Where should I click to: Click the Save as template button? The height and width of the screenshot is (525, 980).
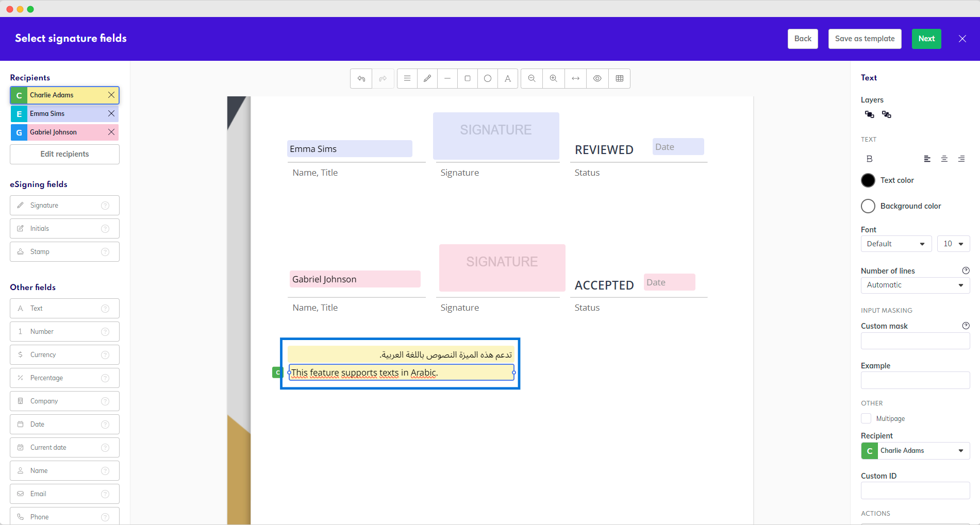pos(865,39)
